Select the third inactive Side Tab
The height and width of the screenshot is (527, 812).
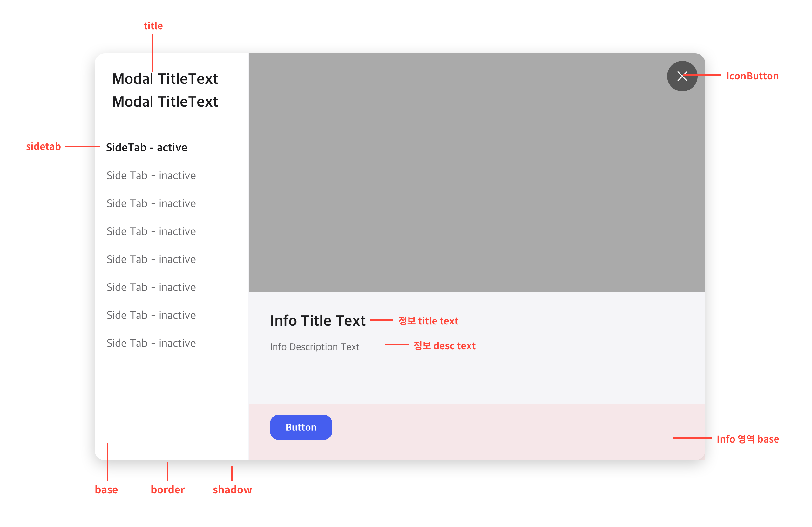pos(151,231)
